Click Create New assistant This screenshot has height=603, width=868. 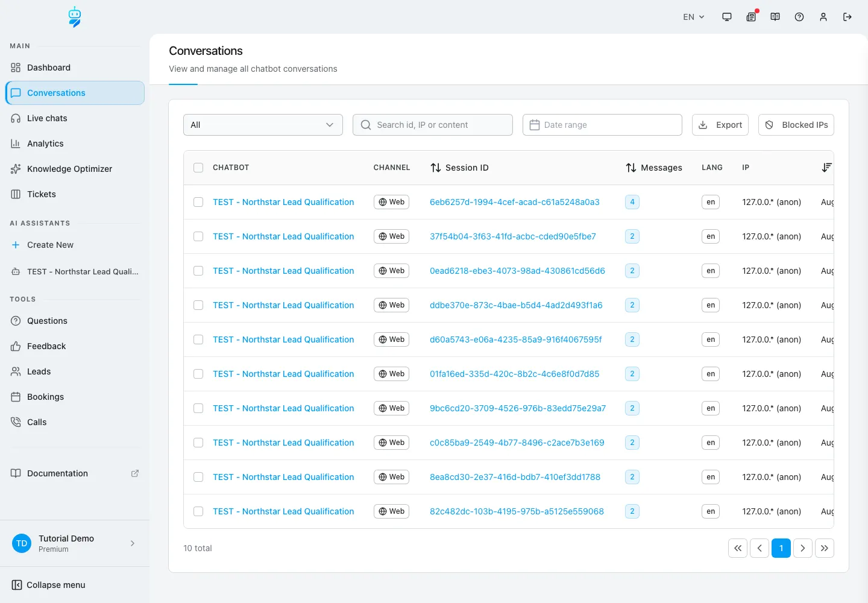point(75,245)
